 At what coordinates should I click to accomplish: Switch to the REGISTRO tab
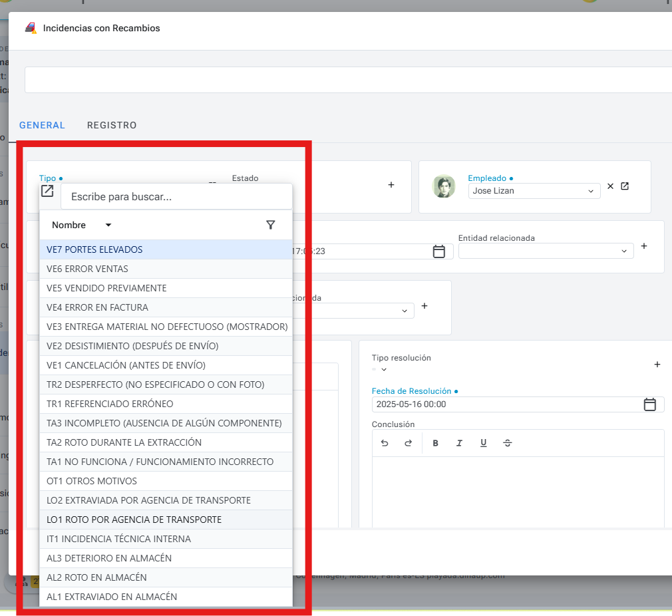tap(112, 125)
